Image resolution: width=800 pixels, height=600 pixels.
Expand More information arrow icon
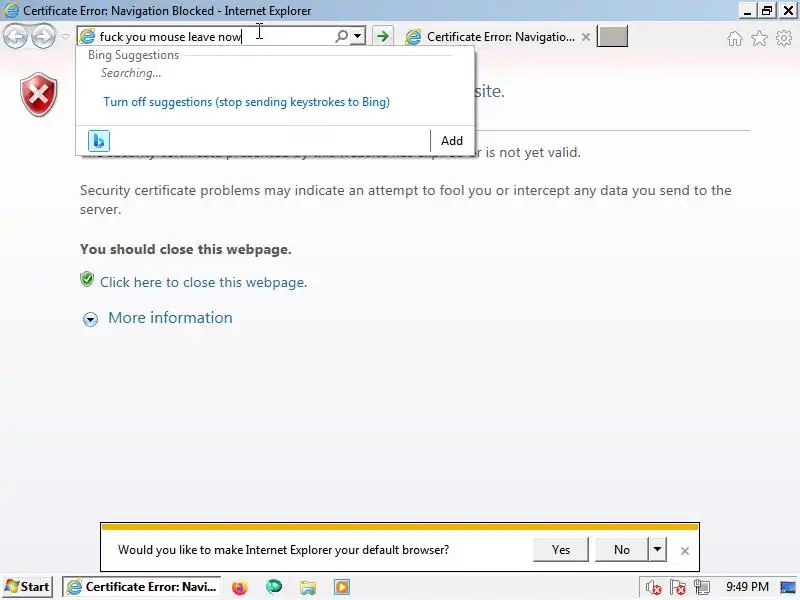click(x=90, y=319)
